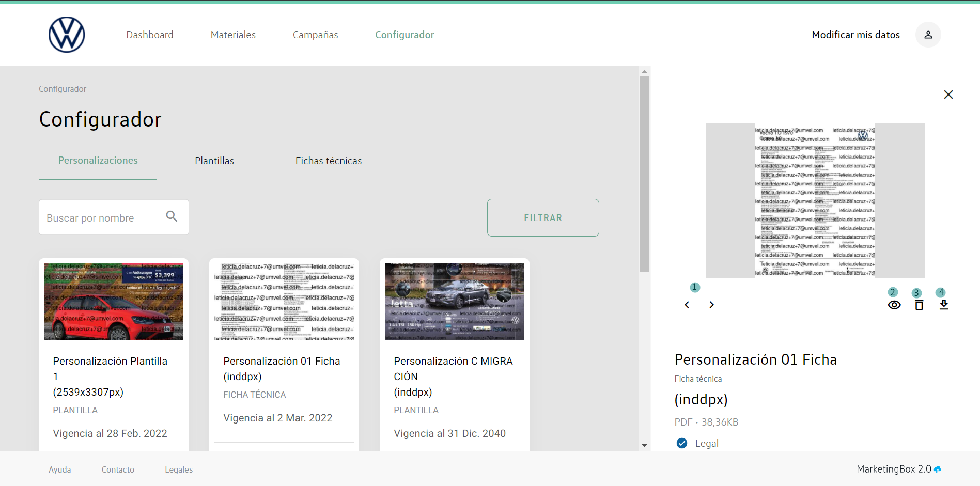Go to next preview page arrow
Viewport: 980px width, 486px height.
coord(711,305)
